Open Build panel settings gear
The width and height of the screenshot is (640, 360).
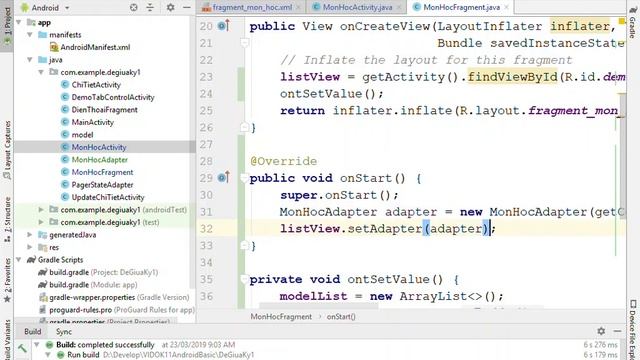(601, 331)
